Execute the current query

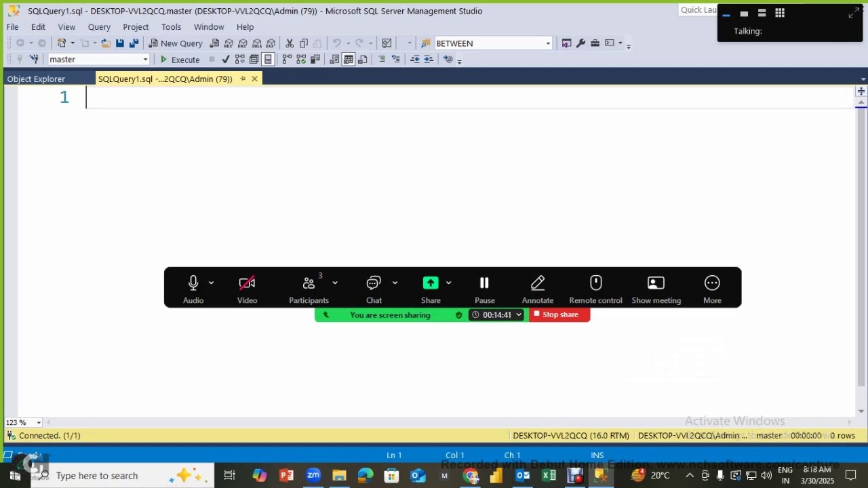(x=179, y=60)
